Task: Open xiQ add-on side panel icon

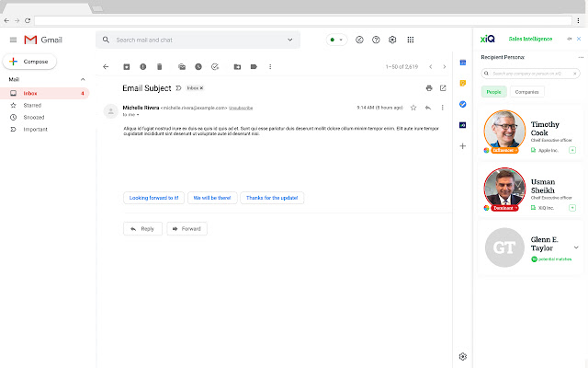Action: point(463,125)
